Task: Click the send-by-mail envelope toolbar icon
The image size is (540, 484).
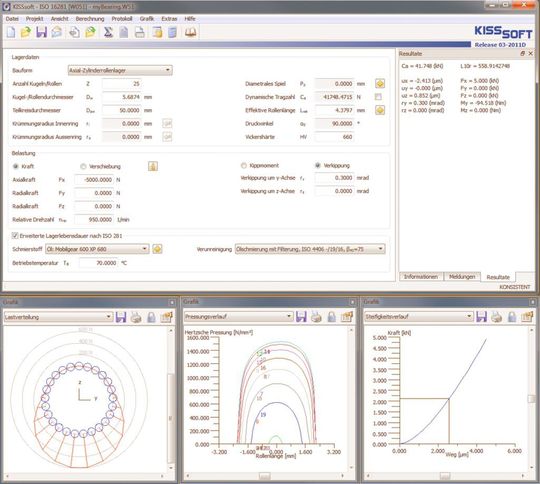Action: (x=57, y=32)
